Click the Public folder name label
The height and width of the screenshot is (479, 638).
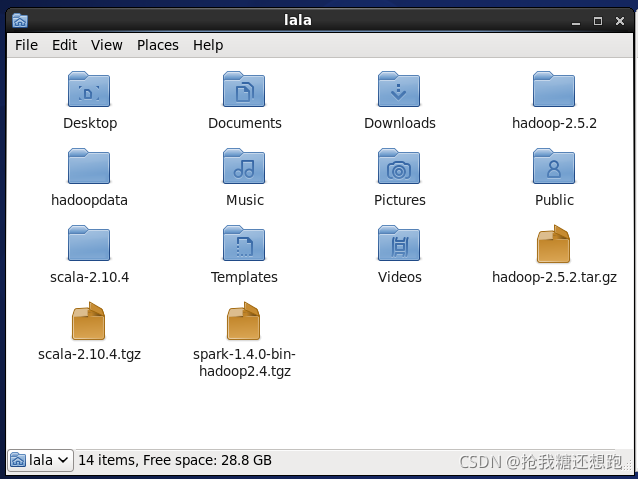pyautogui.click(x=554, y=200)
